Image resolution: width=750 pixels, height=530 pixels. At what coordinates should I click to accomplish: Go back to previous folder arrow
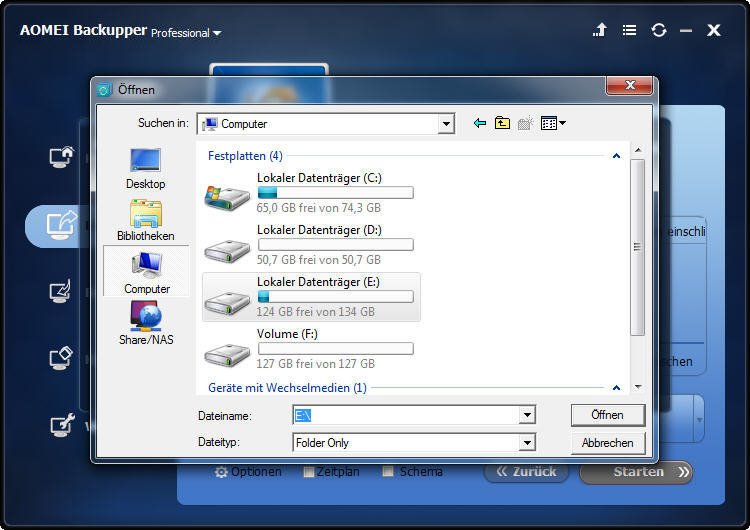coord(479,123)
